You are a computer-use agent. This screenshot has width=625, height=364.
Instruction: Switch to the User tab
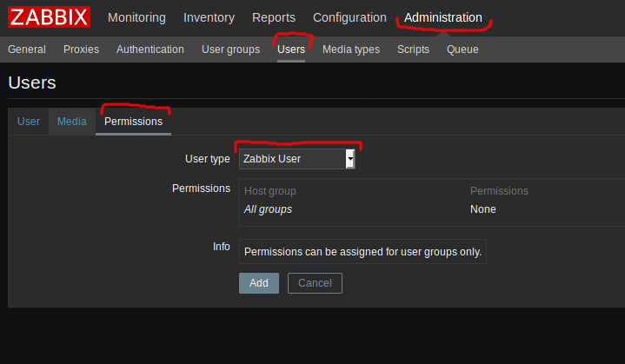click(x=29, y=122)
